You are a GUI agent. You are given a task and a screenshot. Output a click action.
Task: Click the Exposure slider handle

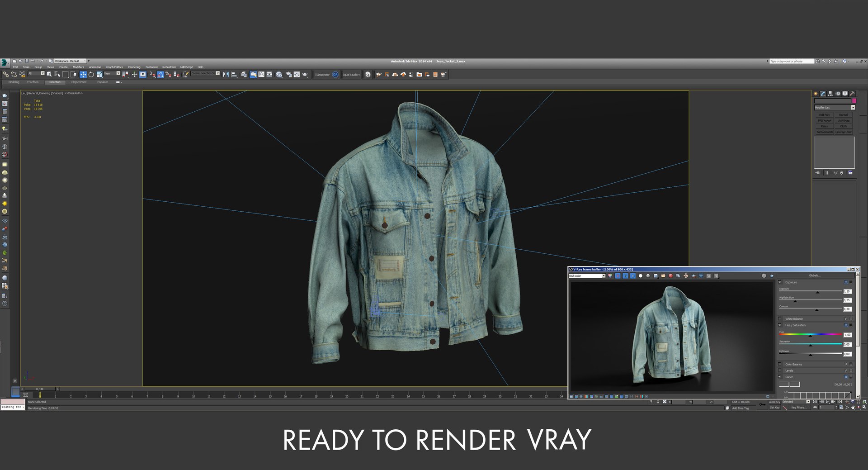pos(817,292)
